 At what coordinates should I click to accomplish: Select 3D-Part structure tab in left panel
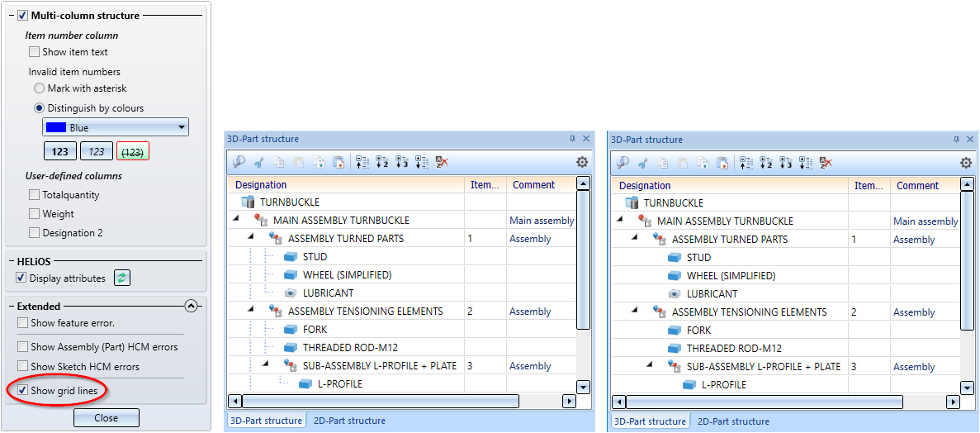(266, 421)
